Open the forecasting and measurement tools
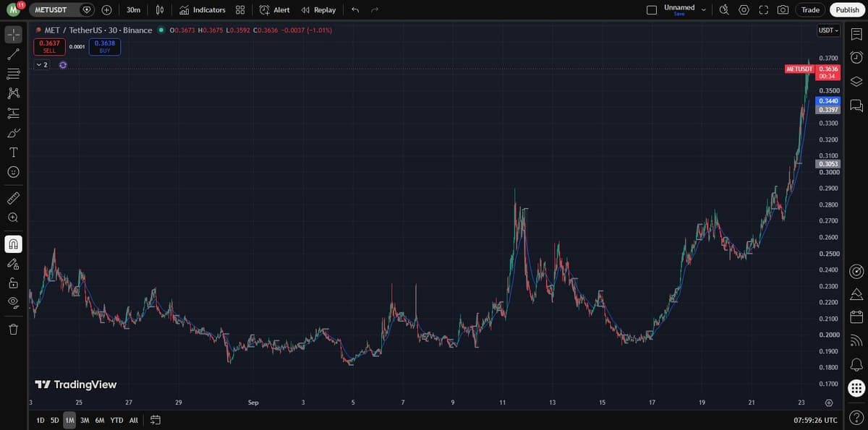Screen dimensions: 868x430 tap(13, 113)
